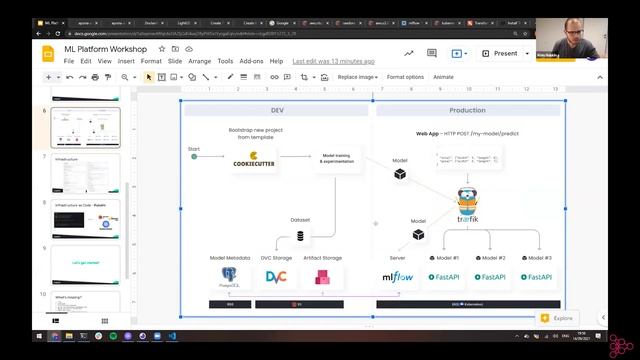Expand the line type dropdown arrow
The width and height of the screenshot is (640, 360).
coord(216,77)
